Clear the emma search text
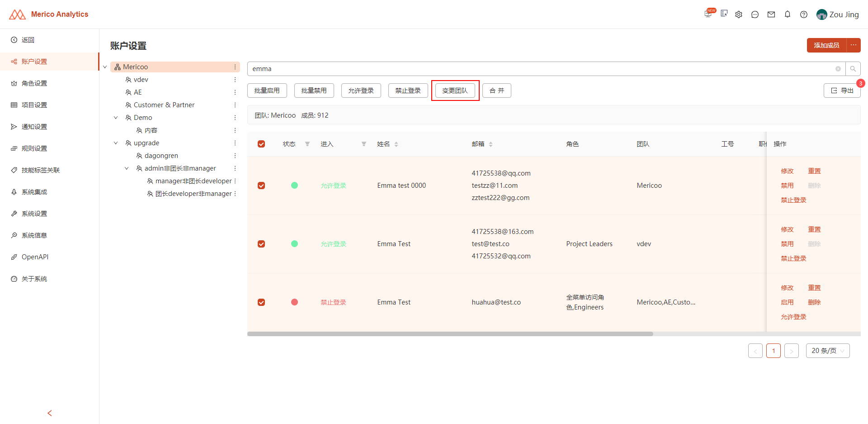The width and height of the screenshot is (868, 424). coord(838,69)
